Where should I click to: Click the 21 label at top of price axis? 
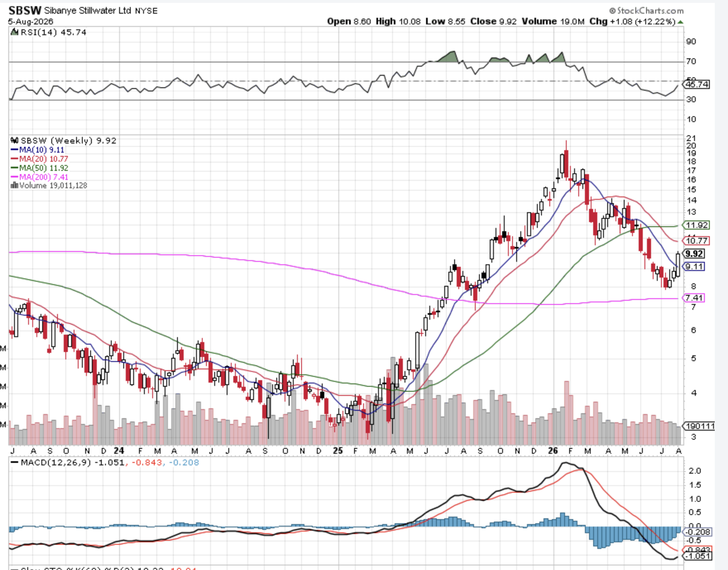691,138
